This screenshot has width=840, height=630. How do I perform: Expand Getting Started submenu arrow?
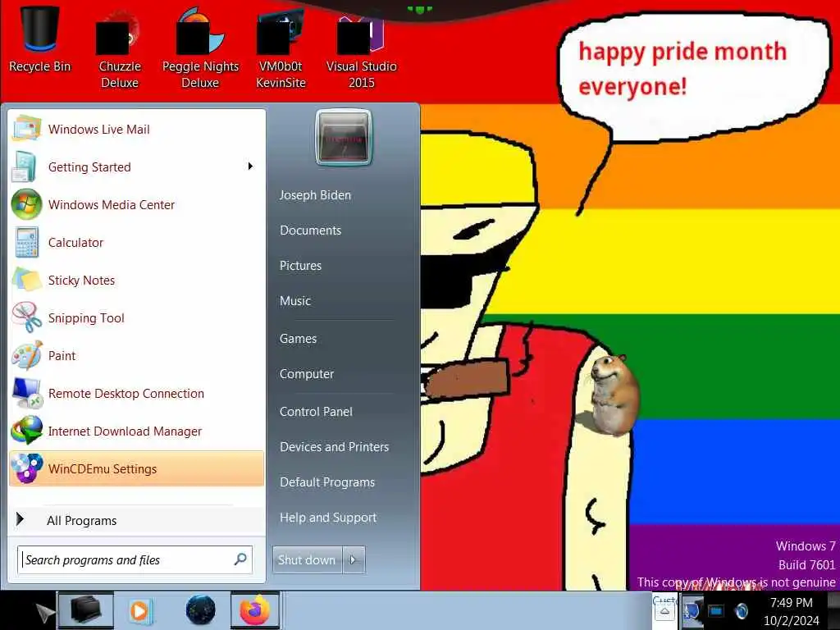tap(250, 166)
